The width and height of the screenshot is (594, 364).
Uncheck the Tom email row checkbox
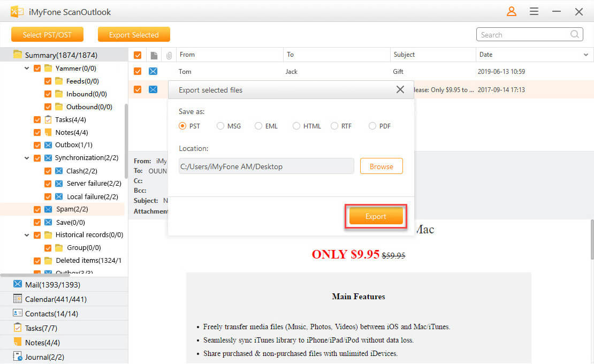[138, 71]
